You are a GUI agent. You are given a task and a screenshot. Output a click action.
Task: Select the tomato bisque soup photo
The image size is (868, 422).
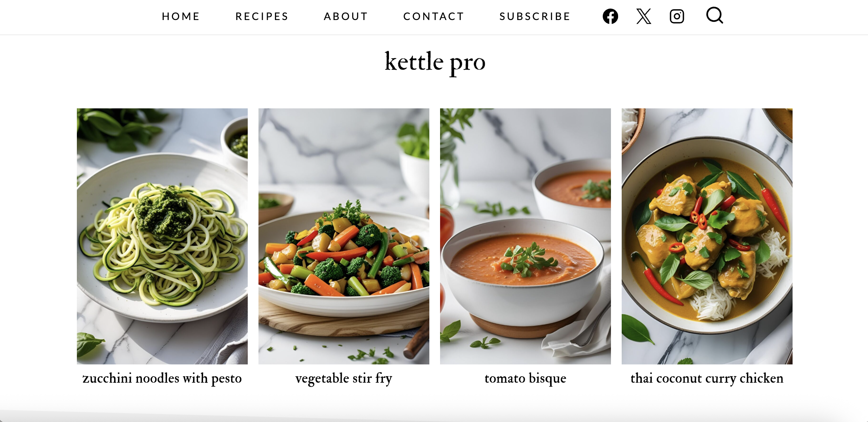[x=526, y=236]
